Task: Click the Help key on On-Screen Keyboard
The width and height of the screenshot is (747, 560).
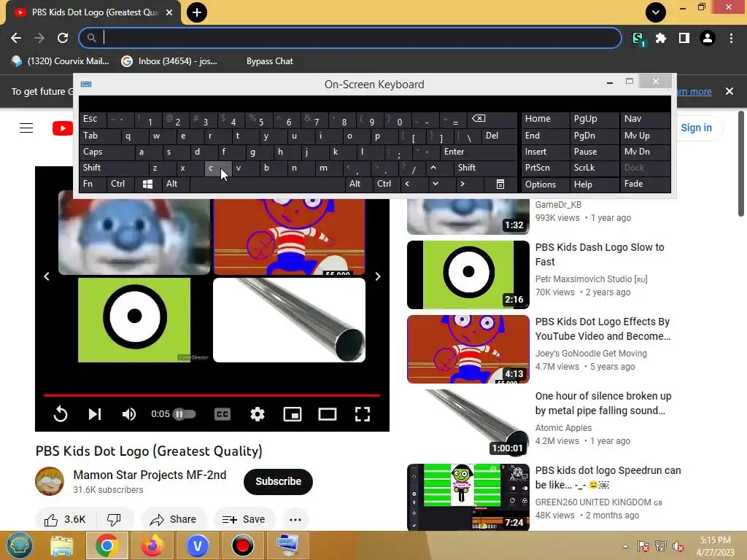Action: point(594,184)
